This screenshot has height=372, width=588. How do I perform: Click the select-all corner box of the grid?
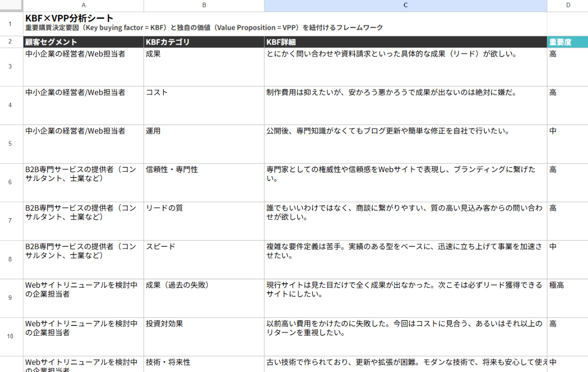point(11,5)
